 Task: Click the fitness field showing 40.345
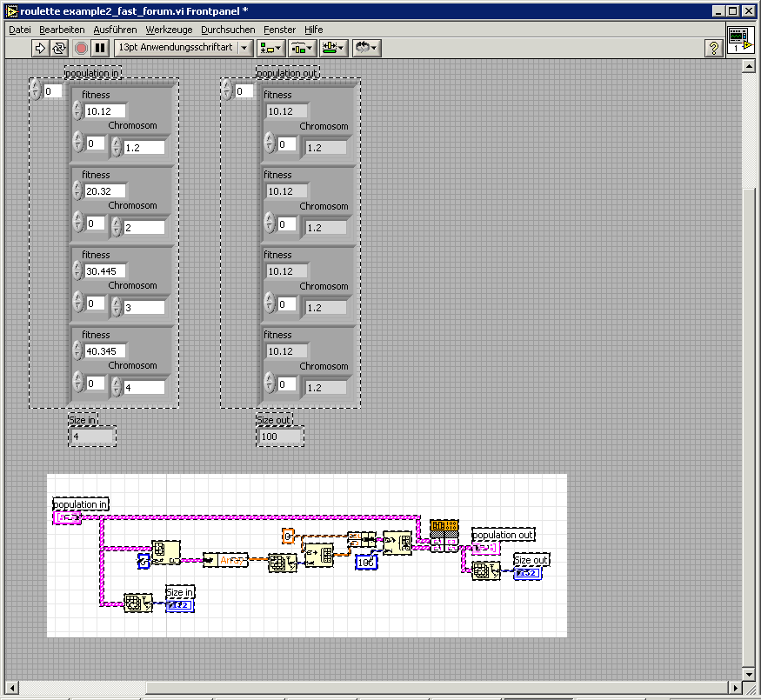(x=105, y=351)
